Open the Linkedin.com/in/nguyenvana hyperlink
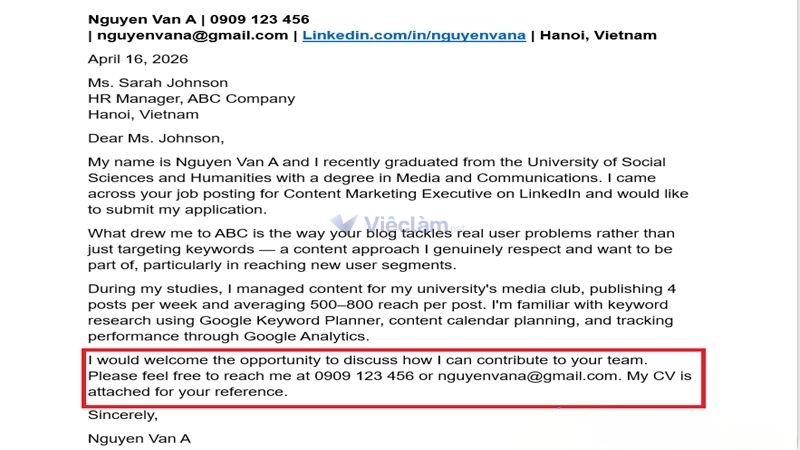Screen dimensions: 800x450 [x=414, y=35]
